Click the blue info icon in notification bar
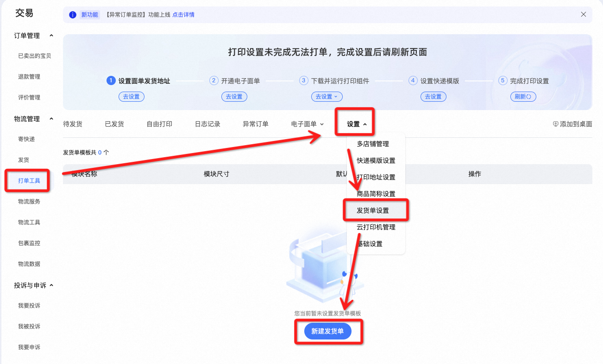 (73, 15)
